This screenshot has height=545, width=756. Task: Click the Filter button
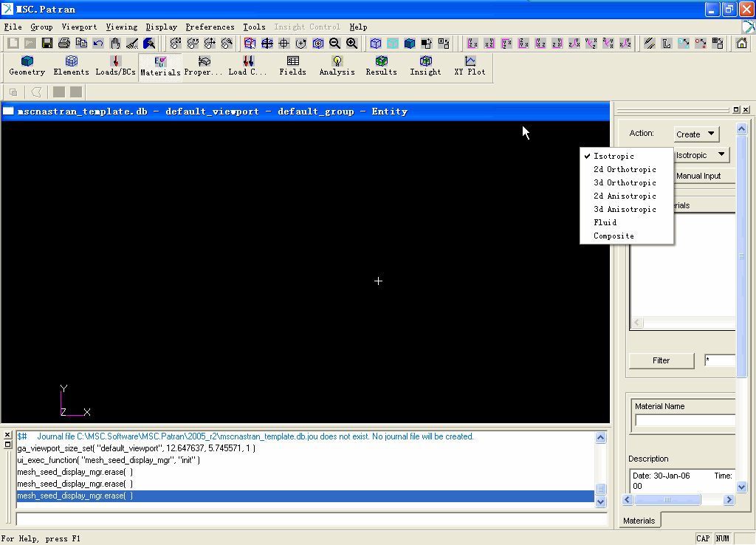pyautogui.click(x=661, y=360)
